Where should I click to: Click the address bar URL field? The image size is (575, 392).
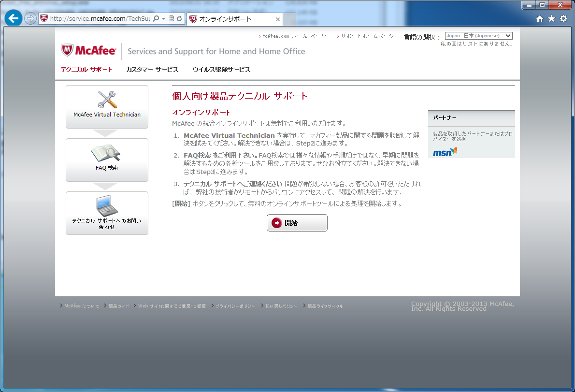click(100, 18)
